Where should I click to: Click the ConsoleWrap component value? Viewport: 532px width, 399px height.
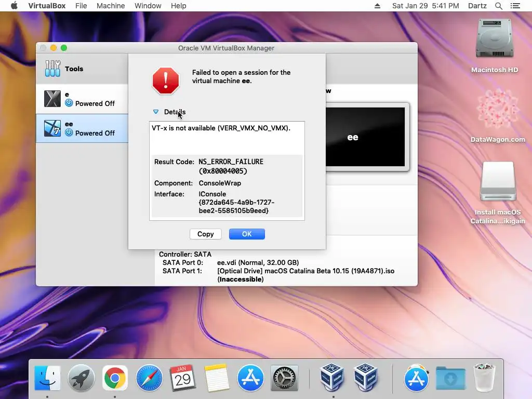pyautogui.click(x=220, y=183)
